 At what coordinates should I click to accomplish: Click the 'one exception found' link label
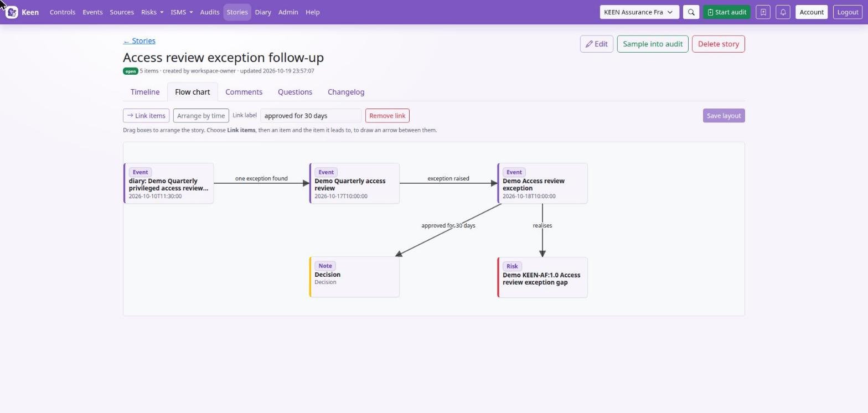(261, 179)
